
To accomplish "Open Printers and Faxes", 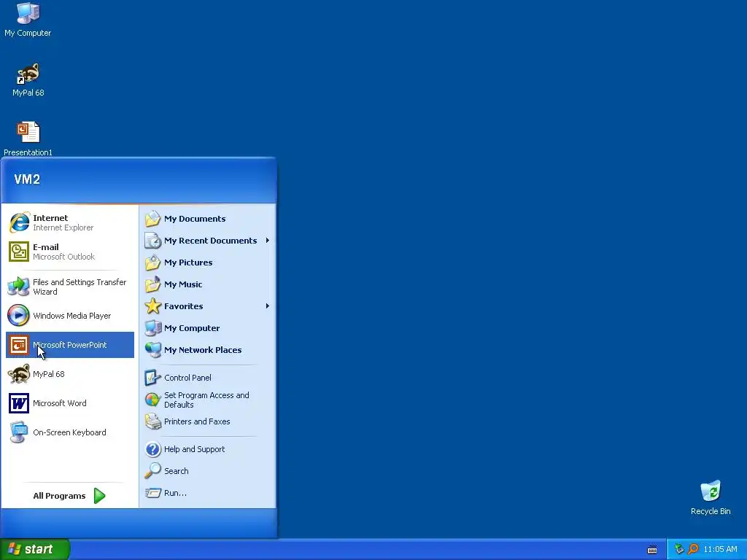I will tap(207, 421).
